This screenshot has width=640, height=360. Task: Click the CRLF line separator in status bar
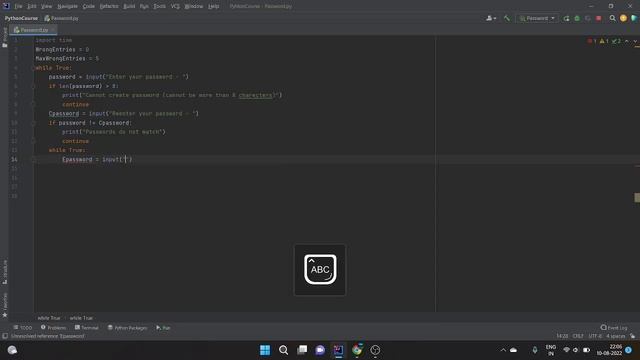point(578,336)
